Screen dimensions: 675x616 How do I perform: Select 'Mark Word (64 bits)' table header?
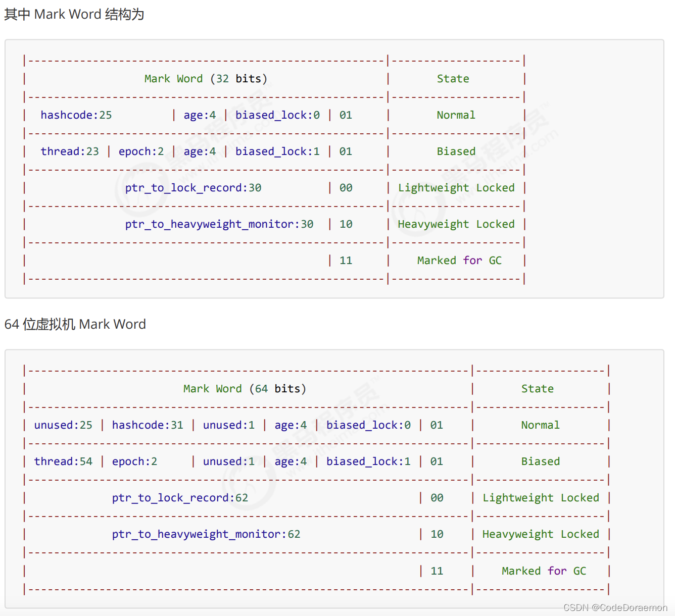tap(245, 389)
